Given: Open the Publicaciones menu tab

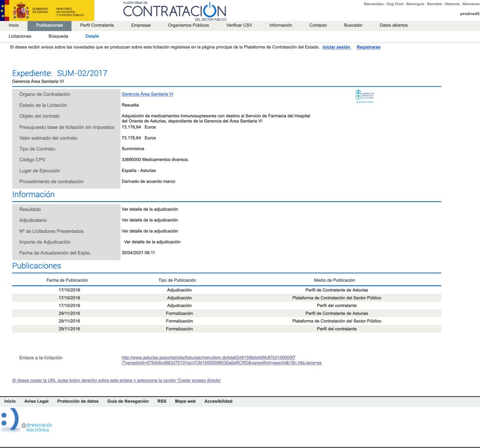Looking at the screenshot, I should pos(49,25).
